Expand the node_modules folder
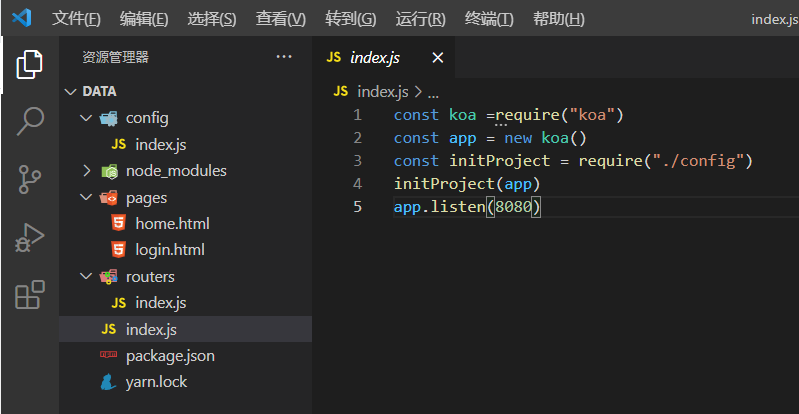The width and height of the screenshot is (799, 414). click(x=86, y=171)
